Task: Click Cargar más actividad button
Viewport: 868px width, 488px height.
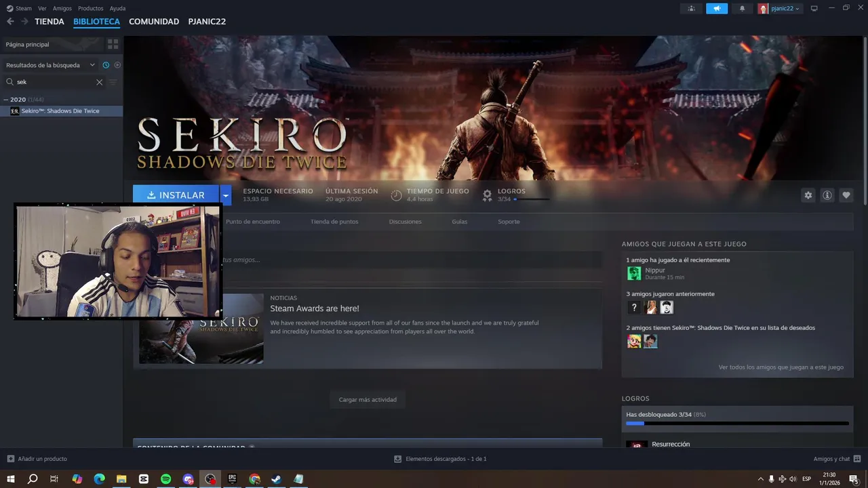Action: (x=368, y=400)
